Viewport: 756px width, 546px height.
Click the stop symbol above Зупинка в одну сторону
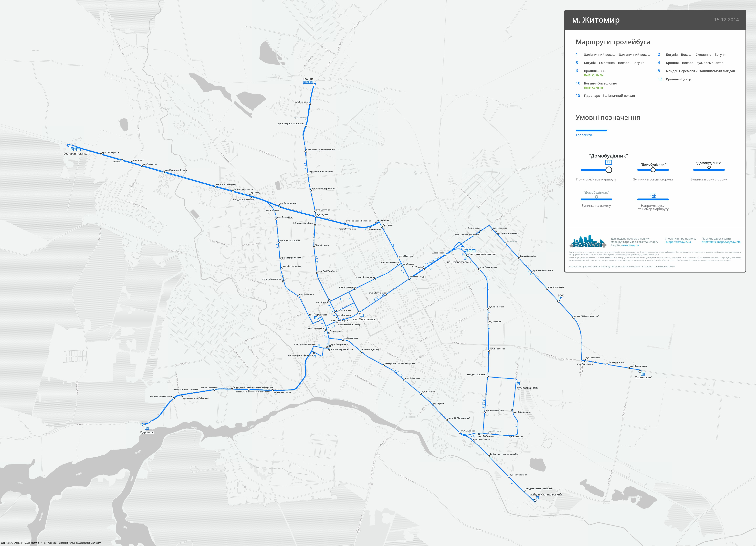click(709, 167)
